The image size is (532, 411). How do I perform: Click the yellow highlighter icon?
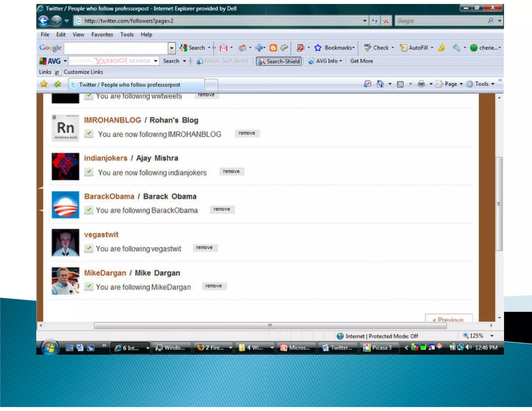click(x=441, y=48)
